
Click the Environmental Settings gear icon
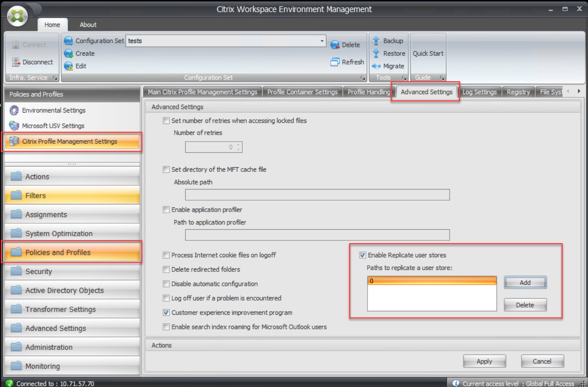tap(14, 110)
